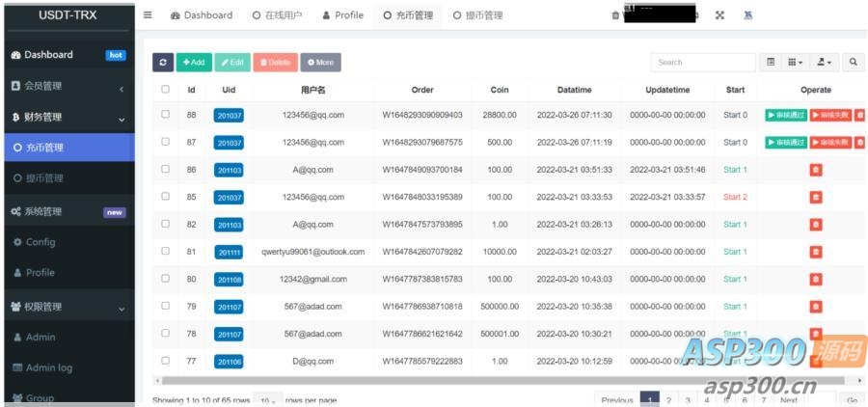868x407 pixels.
Task: Click the fullscreen icon in top bar
Action: pos(719,15)
